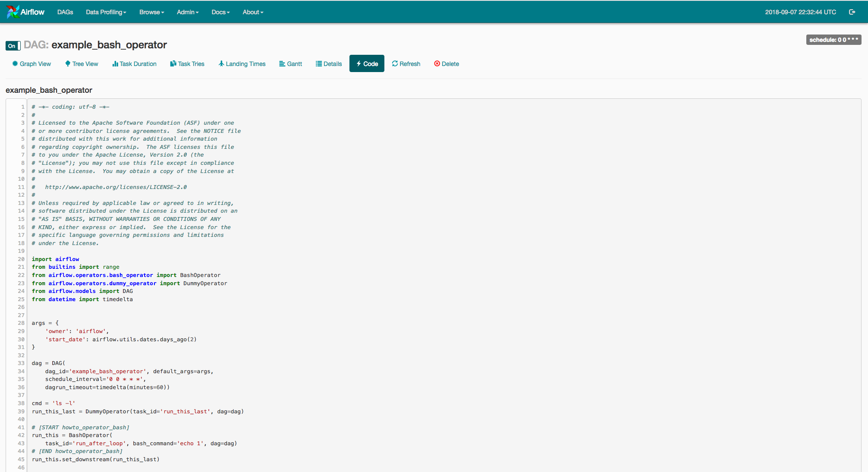Toggle the DAG On/Off switch
Image resolution: width=868 pixels, height=472 pixels.
[13, 46]
